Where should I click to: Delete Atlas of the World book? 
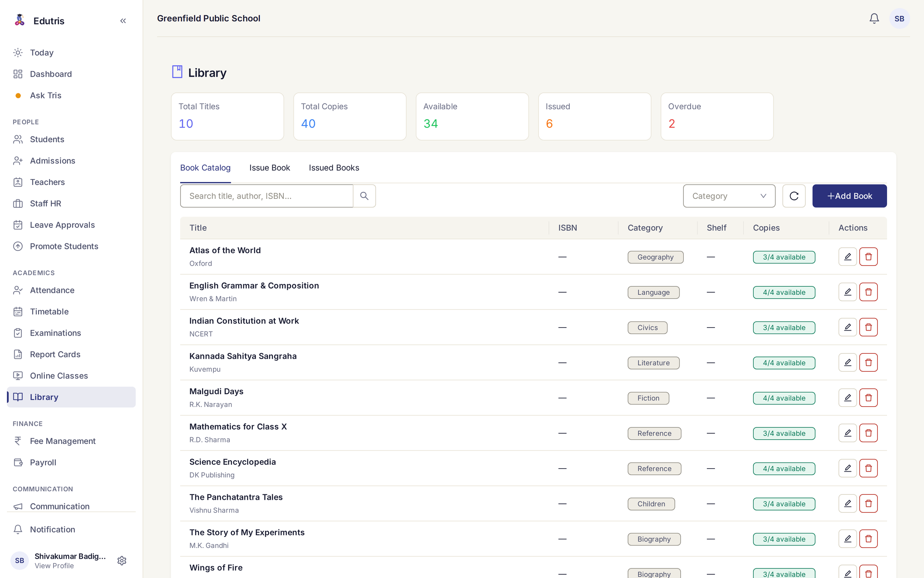(x=868, y=257)
